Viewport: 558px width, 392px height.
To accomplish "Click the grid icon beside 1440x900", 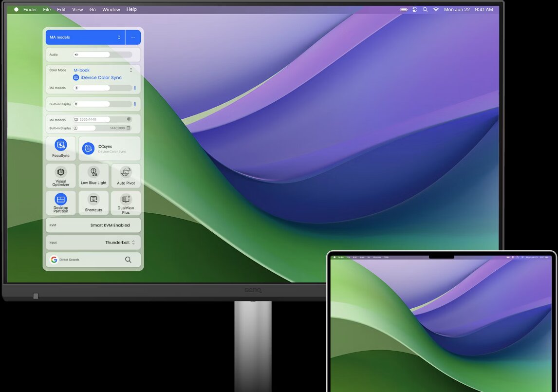I will (129, 128).
